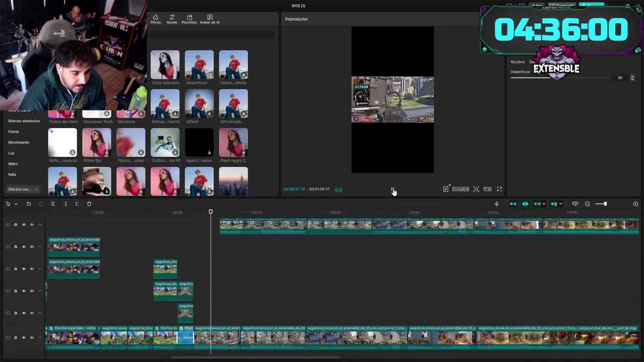The height and width of the screenshot is (362, 644).
Task: Open the linkage options dropdown arrow
Action: click(x=544, y=204)
